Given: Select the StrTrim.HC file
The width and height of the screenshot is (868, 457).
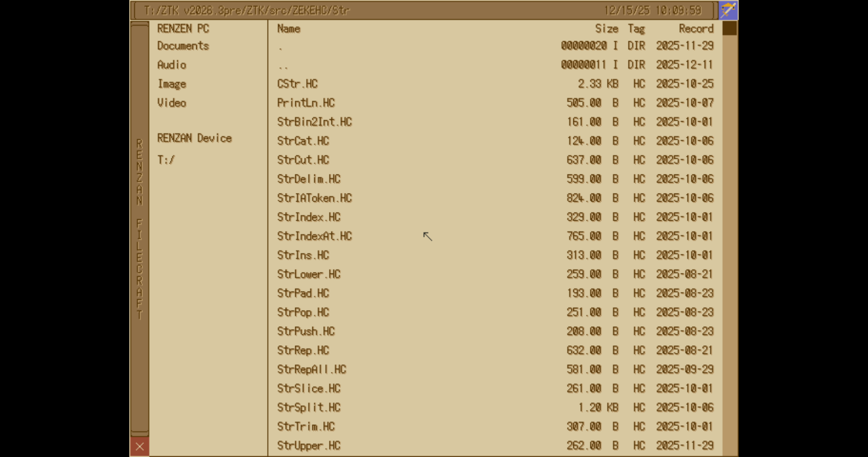Looking at the screenshot, I should point(495,426).
